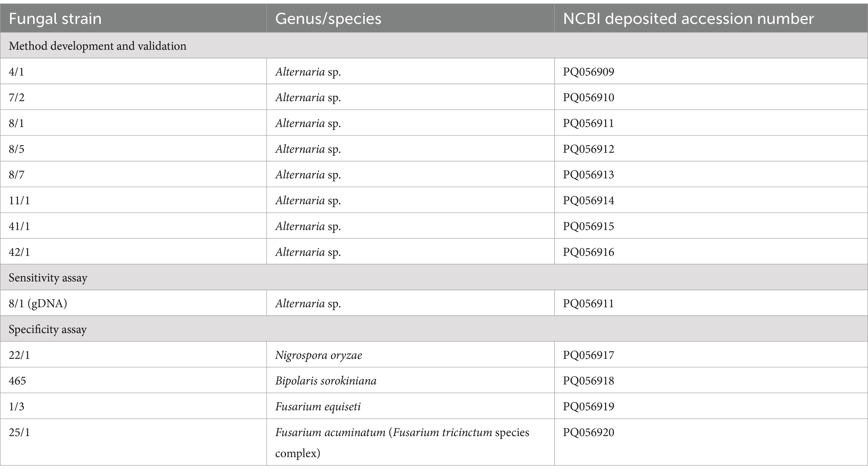Click accession number PQ056912
The width and height of the screenshot is (868, 473).
click(x=588, y=149)
